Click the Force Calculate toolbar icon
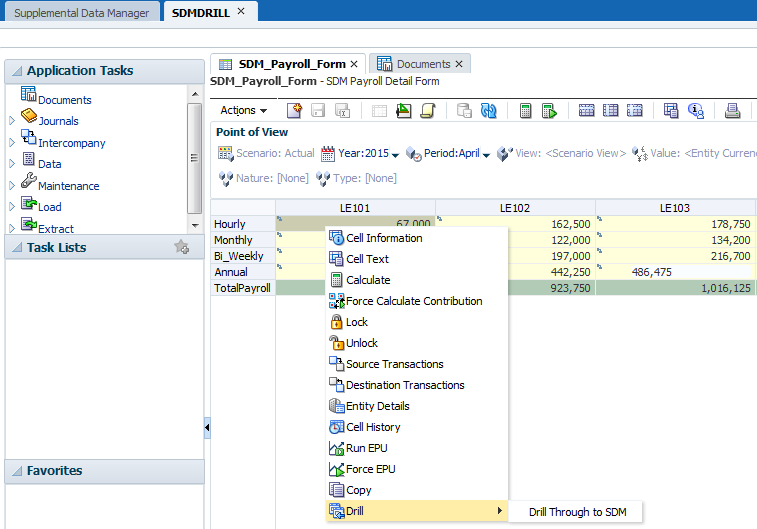 [x=549, y=111]
